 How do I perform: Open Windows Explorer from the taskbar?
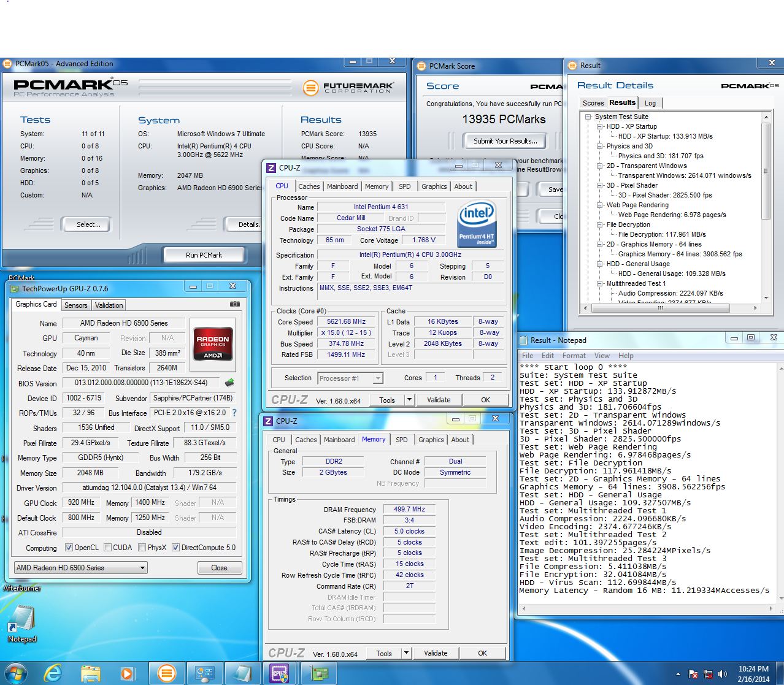pyautogui.click(x=91, y=673)
